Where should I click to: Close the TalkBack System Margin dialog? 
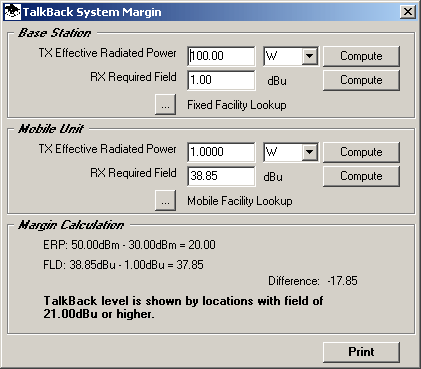tap(408, 12)
